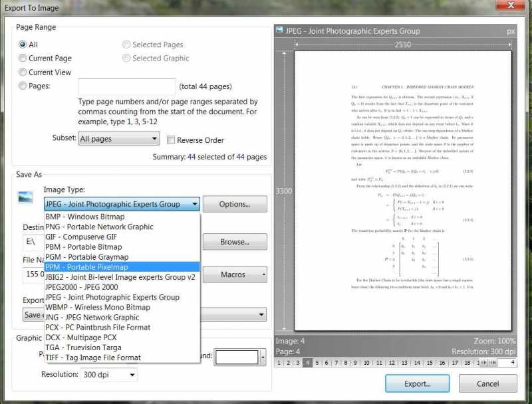Select the Pages radio button
Viewport: 532px width, 404px height.
click(x=23, y=85)
